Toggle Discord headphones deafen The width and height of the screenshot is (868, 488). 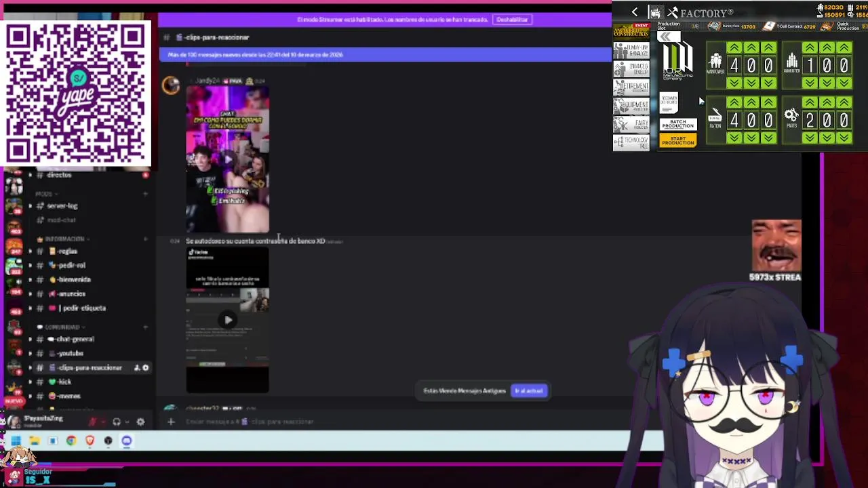coord(117,422)
